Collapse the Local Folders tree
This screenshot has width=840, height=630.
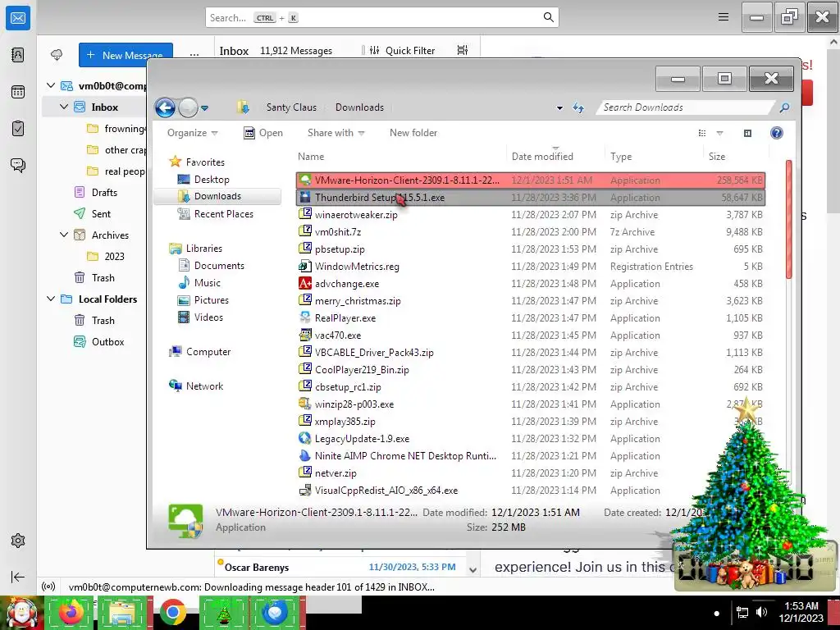coord(51,299)
